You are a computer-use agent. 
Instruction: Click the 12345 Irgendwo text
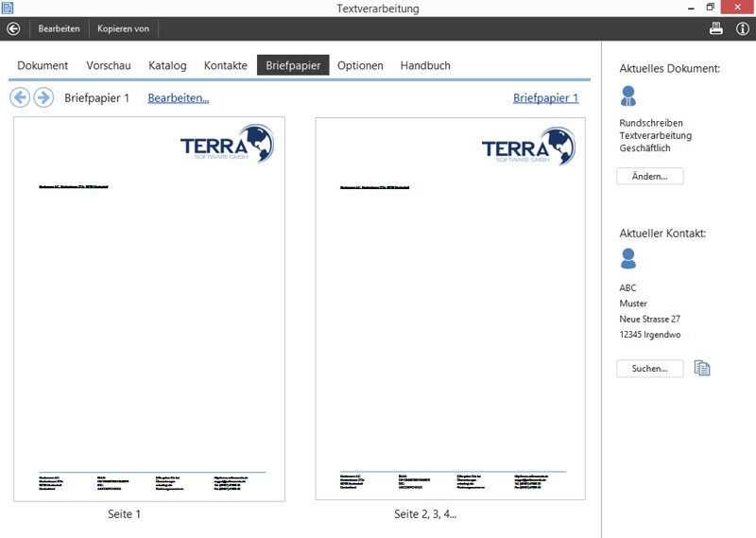[650, 335]
